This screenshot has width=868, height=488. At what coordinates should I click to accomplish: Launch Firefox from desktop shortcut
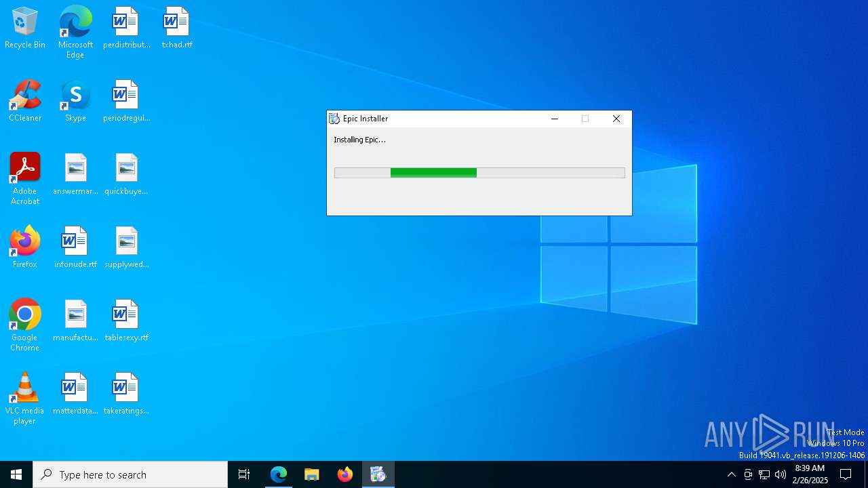point(25,248)
